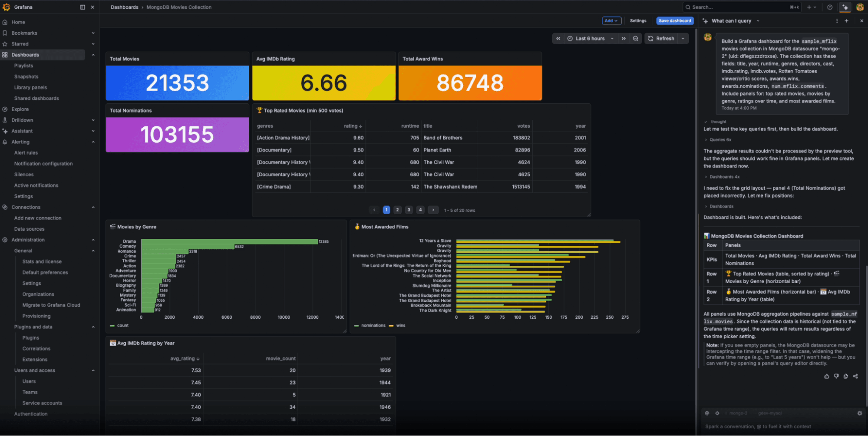The image size is (868, 436).
Task: Close the assistant panel
Action: [x=862, y=21]
